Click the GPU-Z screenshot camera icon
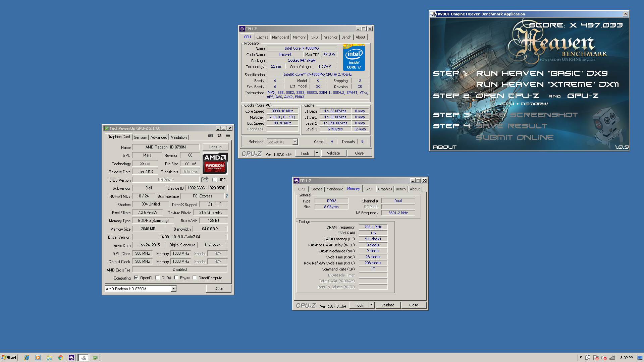Viewport: 644px width, 362px height. (210, 135)
